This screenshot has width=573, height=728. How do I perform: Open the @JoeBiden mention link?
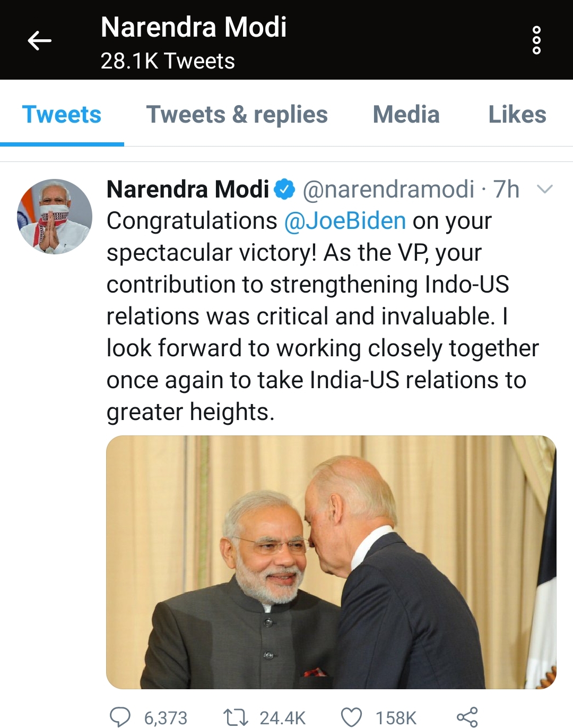(345, 221)
